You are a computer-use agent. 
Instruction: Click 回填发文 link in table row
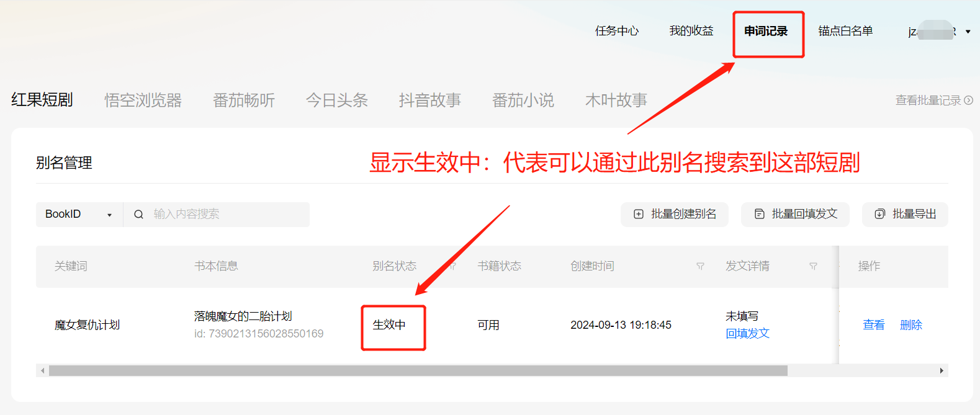click(x=747, y=334)
